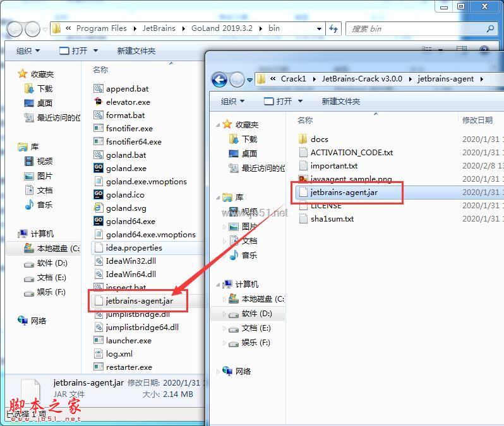Click Desktop icon in Crack window sidebar

(x=234, y=153)
